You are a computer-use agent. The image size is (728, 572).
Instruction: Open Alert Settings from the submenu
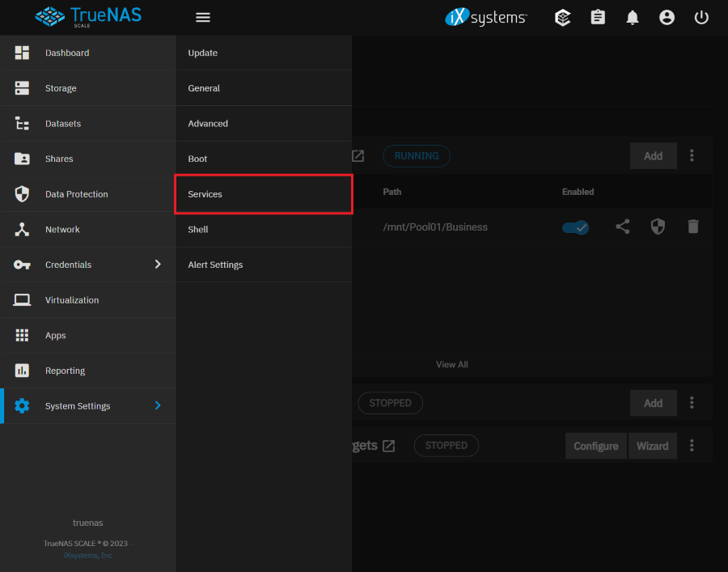coord(215,265)
